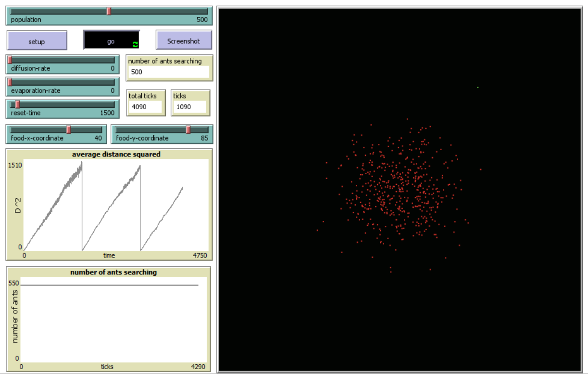Click the evaporation-rate slider handle
Viewport: 588px width, 374px height.
(10, 82)
